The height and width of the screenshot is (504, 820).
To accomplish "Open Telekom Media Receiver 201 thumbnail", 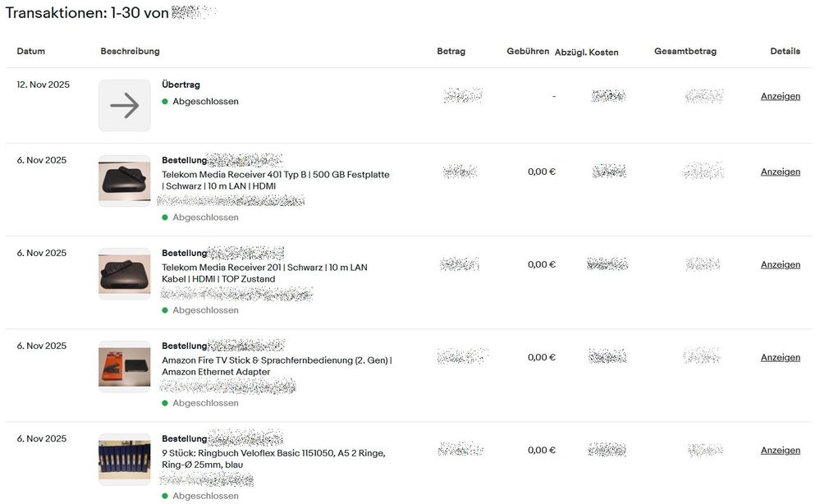I will [125, 273].
